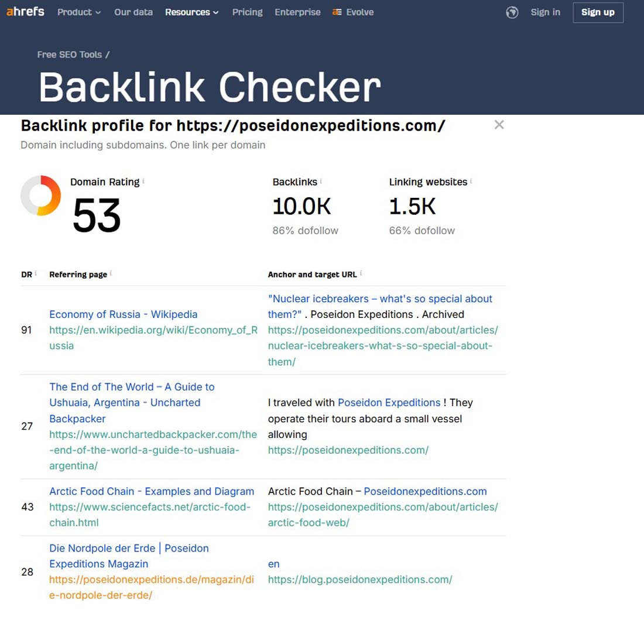Click info icon beside Domain Rating
This screenshot has width=644, height=644.
tap(143, 181)
